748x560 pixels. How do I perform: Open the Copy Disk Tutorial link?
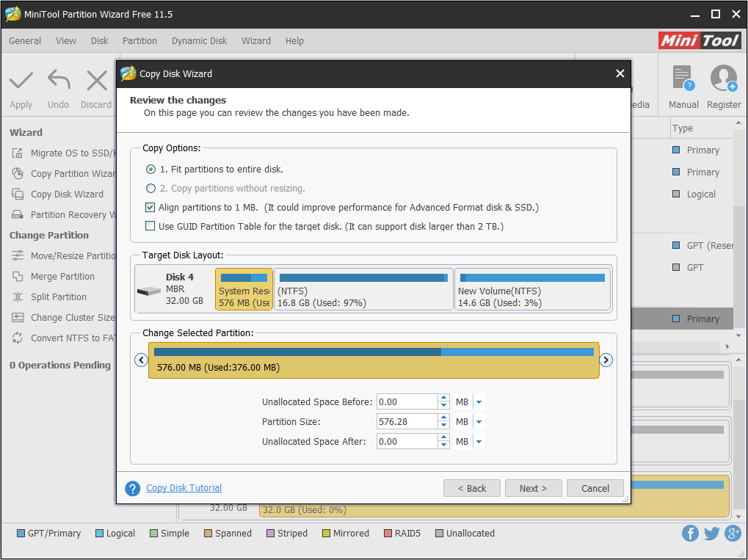pos(184,487)
